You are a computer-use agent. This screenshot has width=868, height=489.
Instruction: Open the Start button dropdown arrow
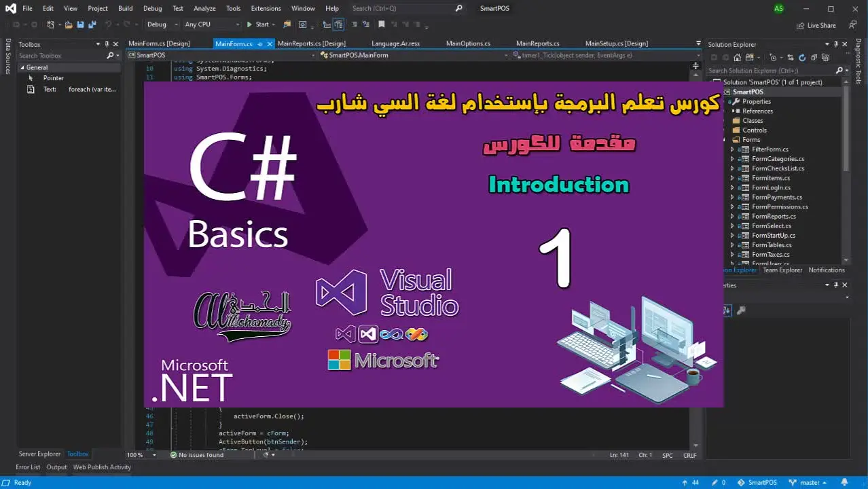[273, 24]
